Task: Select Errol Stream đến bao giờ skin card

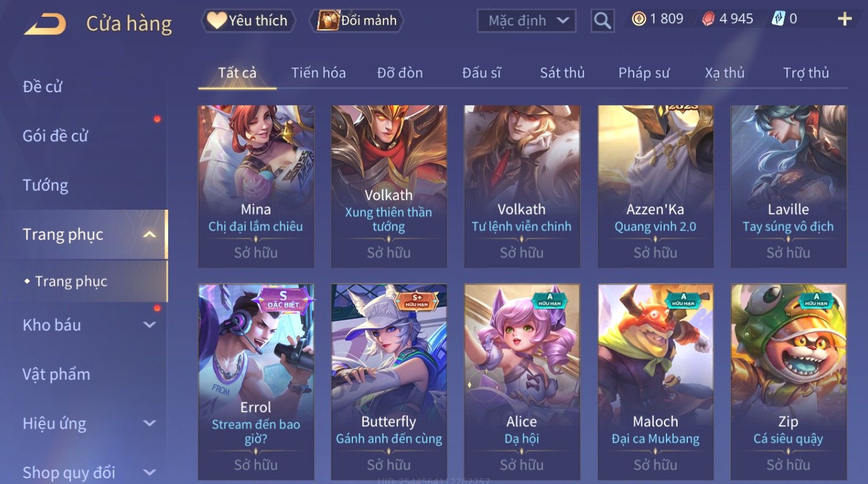Action: point(256,381)
